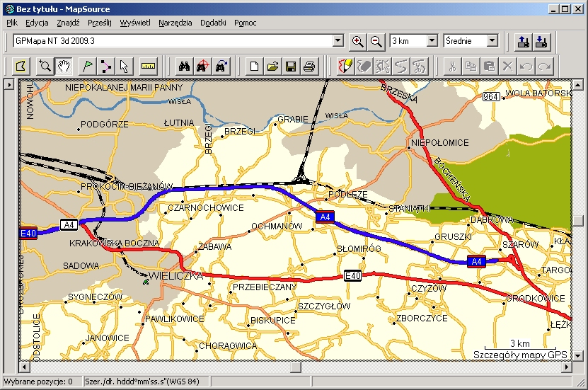
Task: Click the blue E40 road sign
Action: tap(28, 234)
